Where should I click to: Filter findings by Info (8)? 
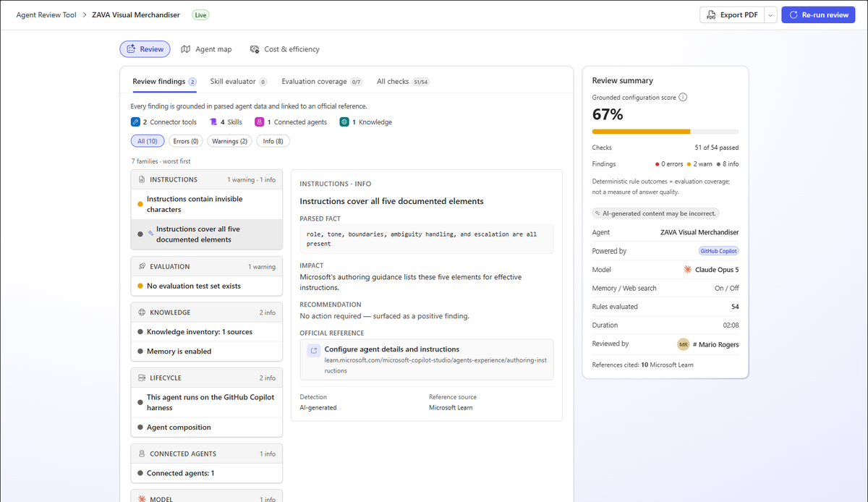pyautogui.click(x=273, y=141)
